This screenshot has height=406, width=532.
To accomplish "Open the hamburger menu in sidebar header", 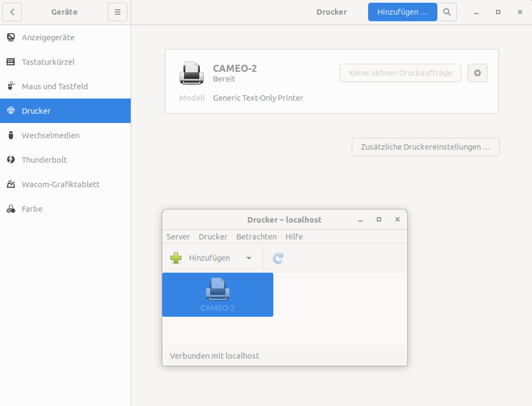I will [117, 12].
